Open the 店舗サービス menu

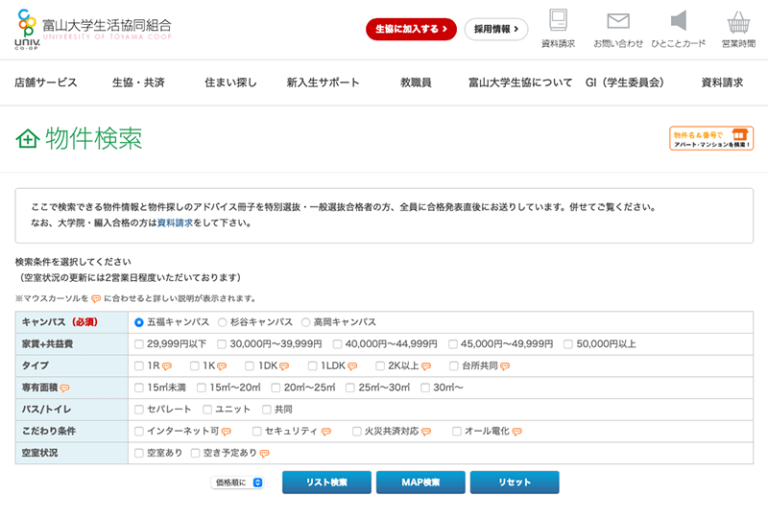tap(46, 82)
